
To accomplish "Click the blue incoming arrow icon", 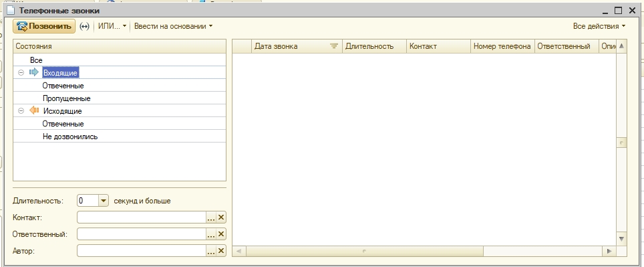I will tap(33, 73).
